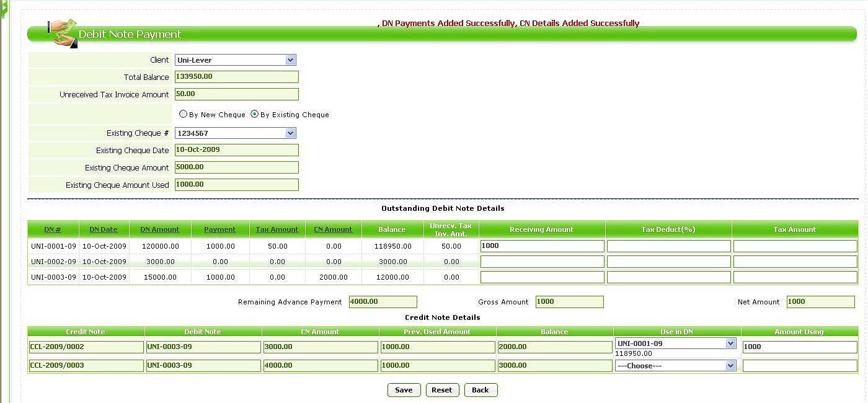Click Tax Amount input for UNI-0003-09

795,277
